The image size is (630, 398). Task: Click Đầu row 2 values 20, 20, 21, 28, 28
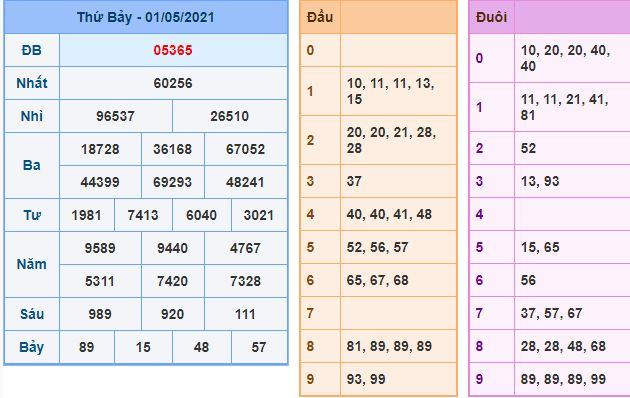point(391,140)
